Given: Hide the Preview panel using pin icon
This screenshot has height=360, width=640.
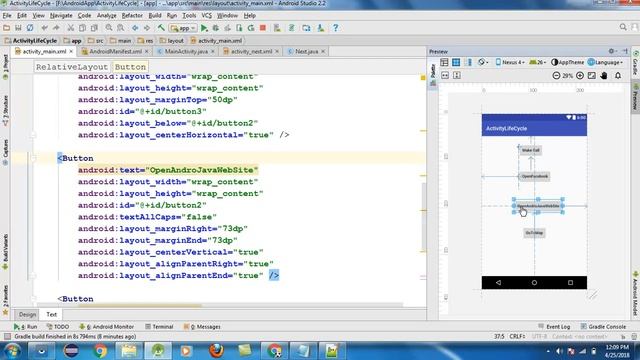Looking at the screenshot, I should point(625,51).
